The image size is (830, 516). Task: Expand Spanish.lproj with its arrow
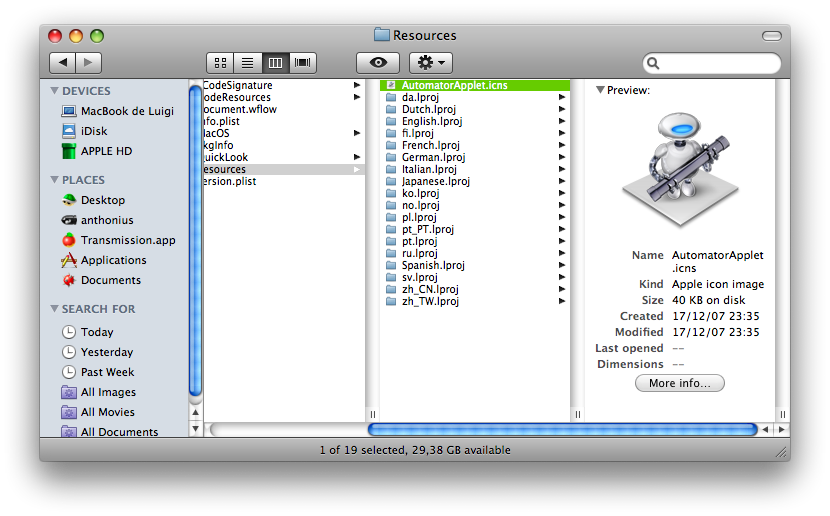(562, 265)
